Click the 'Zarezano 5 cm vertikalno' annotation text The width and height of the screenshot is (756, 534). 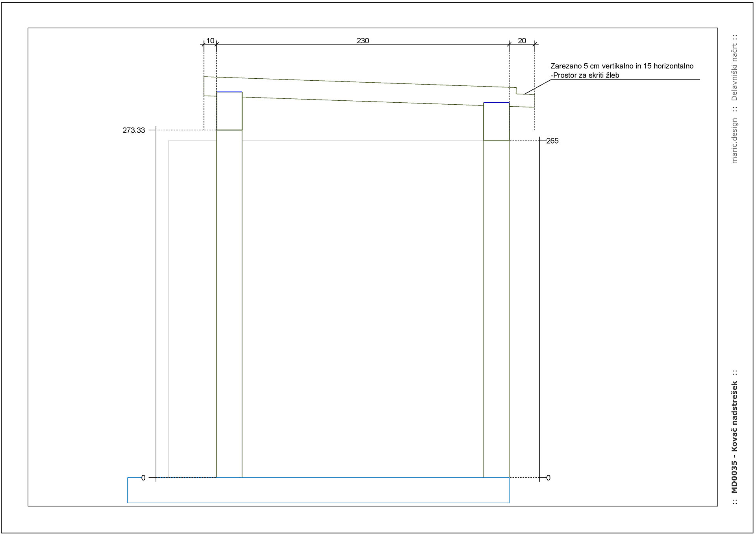622,66
